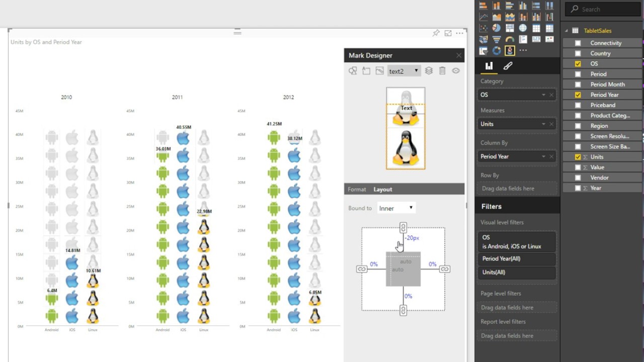
Task: Select the gauge visualization
Action: [x=510, y=39]
